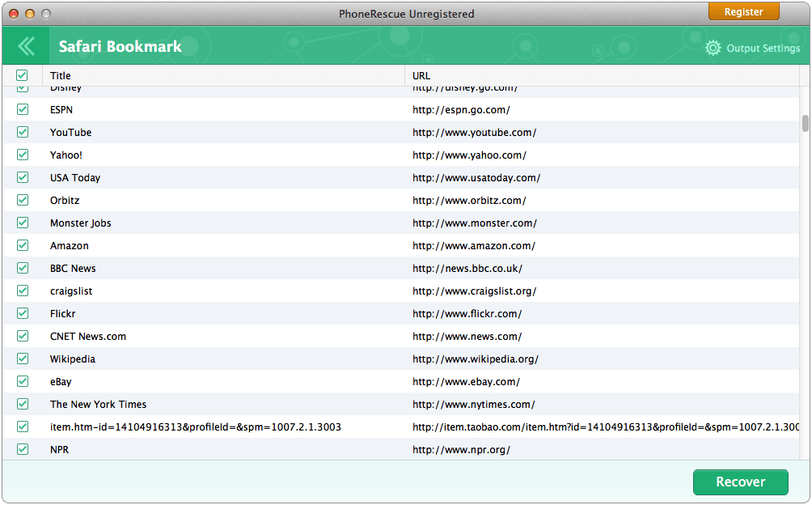
Task: Select the BBC News title text
Action: pos(73,269)
